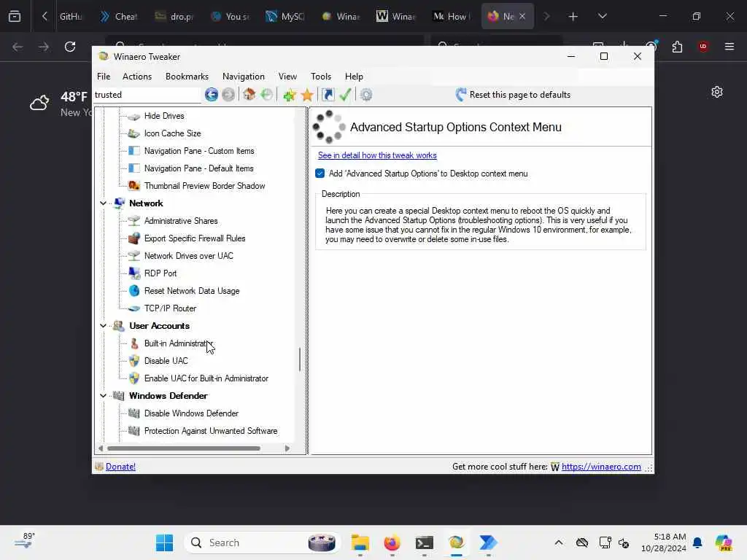Open the list-all-tabs dropdown arrow

(x=602, y=16)
